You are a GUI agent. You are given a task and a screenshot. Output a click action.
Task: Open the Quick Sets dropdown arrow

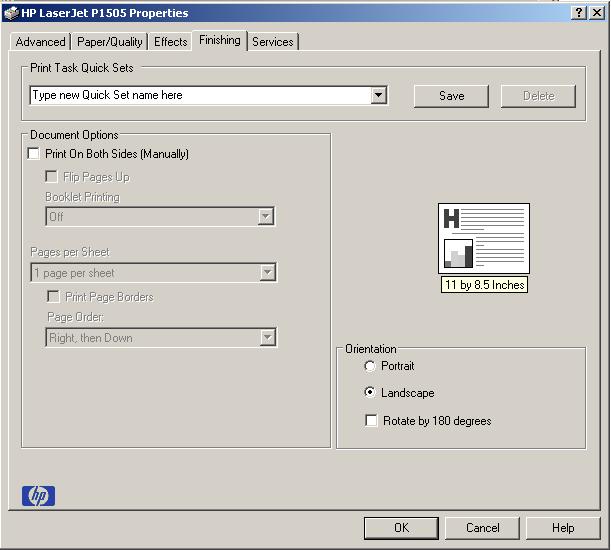[378, 95]
